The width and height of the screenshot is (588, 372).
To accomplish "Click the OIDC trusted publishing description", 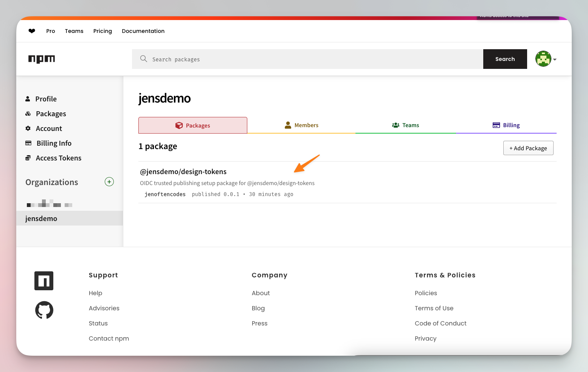I will (227, 183).
